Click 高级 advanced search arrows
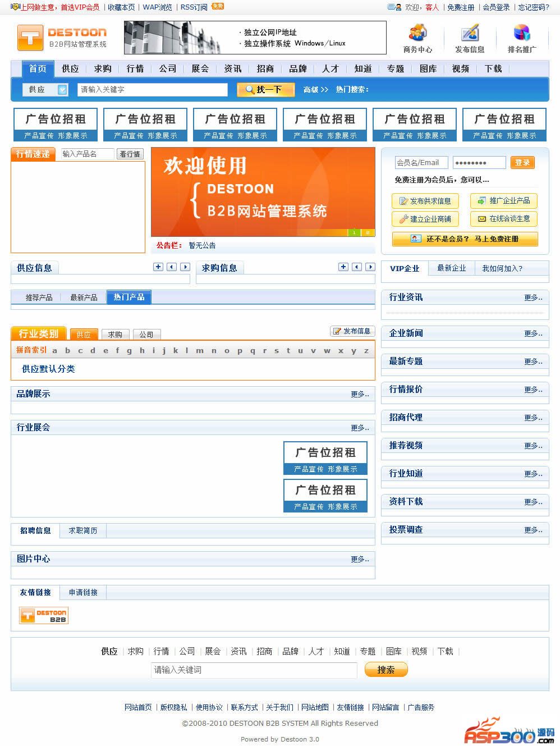The height and width of the screenshot is (746, 560). (316, 89)
